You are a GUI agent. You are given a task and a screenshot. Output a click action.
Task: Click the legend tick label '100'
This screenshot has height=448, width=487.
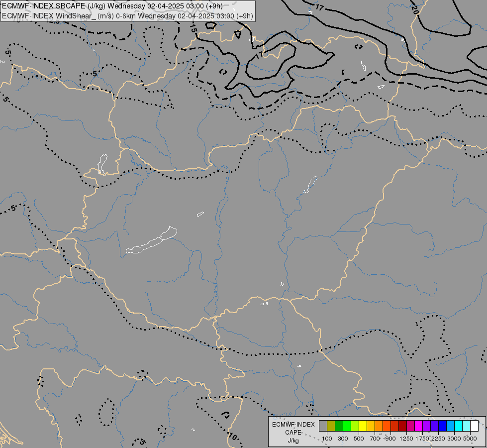point(327,439)
